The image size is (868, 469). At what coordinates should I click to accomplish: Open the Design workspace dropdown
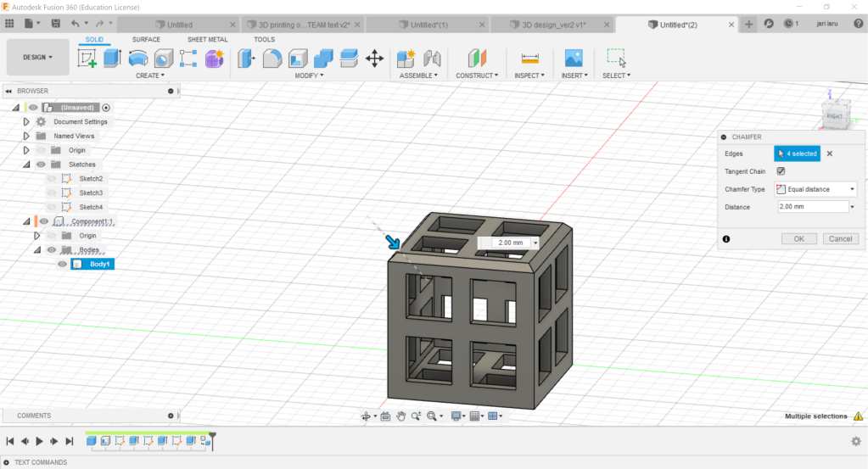pos(37,57)
